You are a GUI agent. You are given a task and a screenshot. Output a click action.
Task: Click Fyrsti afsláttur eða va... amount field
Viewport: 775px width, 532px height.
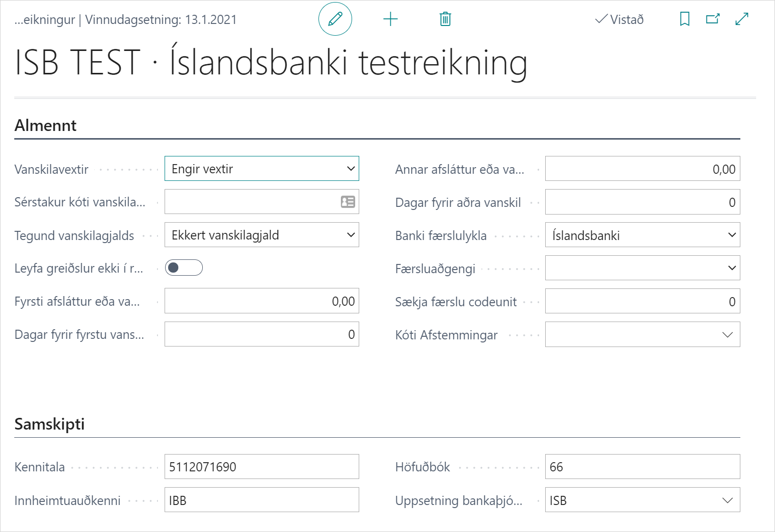pyautogui.click(x=262, y=301)
